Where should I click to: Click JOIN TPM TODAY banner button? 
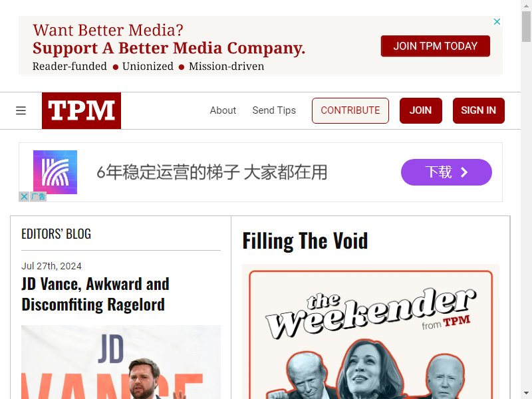[x=436, y=46]
